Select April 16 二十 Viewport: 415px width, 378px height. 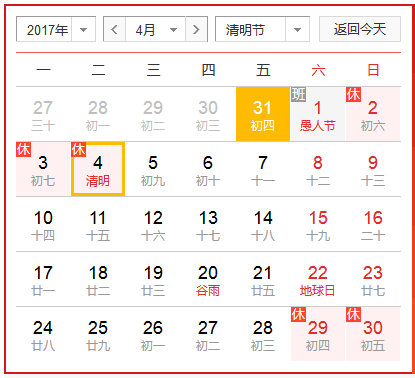click(373, 224)
